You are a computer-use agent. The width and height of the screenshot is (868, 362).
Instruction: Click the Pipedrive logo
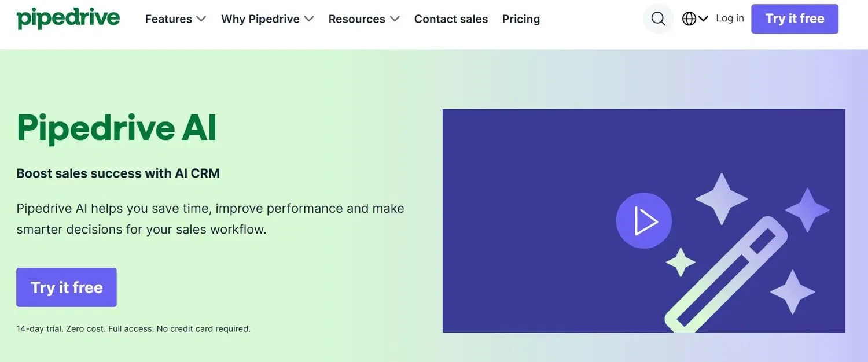(68, 19)
